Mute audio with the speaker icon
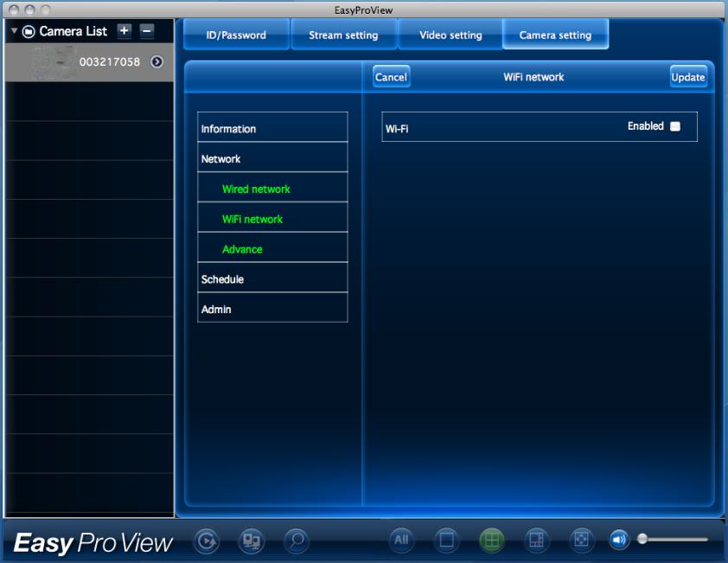Image resolution: width=728 pixels, height=563 pixels. tap(619, 540)
